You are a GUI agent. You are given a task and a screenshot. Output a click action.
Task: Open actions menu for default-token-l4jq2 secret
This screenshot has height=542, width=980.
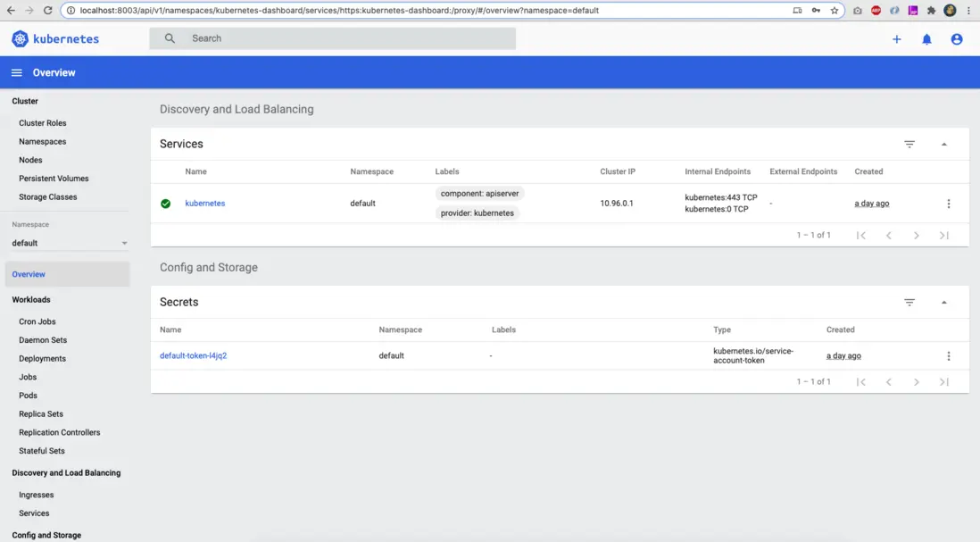[x=949, y=356]
